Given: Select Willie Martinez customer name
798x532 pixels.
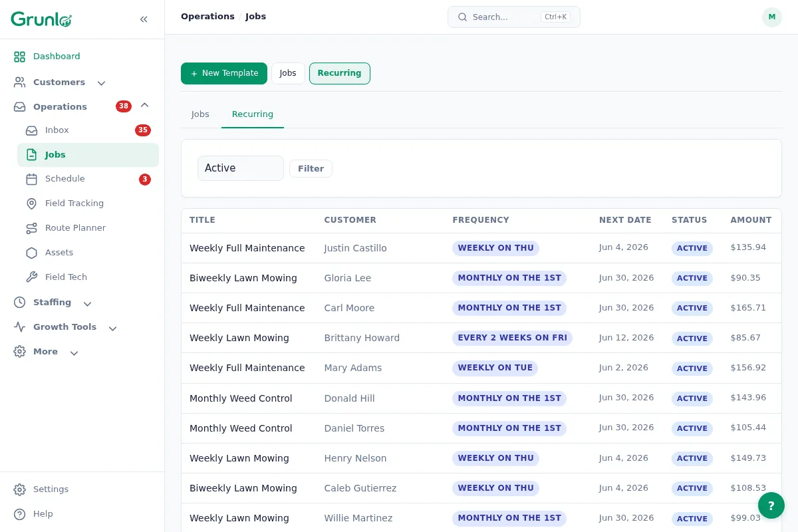Looking at the screenshot, I should tap(358, 518).
